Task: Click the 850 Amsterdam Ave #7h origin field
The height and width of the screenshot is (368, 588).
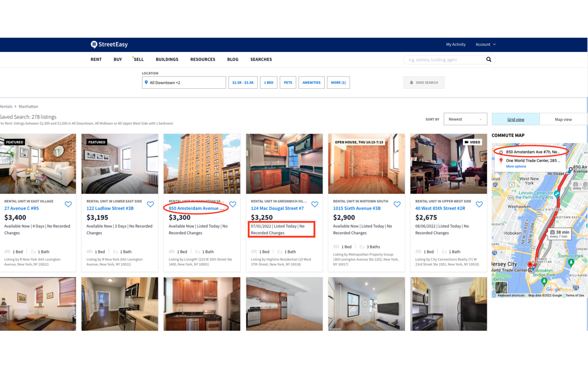Action: tap(533, 152)
